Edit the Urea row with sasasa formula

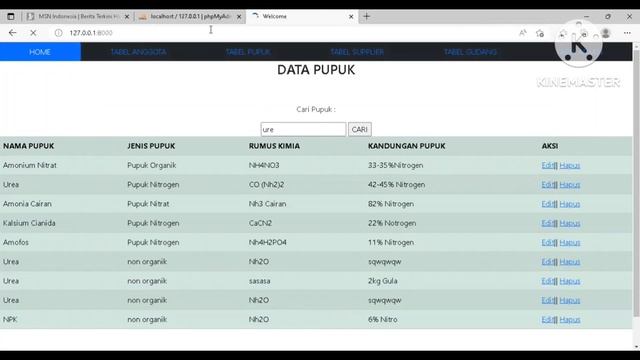548,281
